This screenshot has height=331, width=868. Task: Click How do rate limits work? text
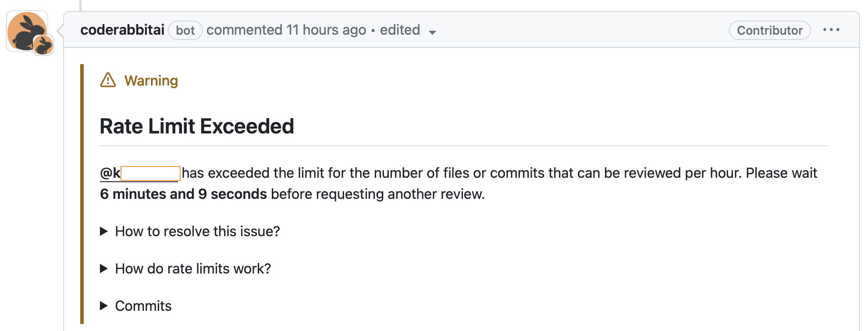click(193, 268)
